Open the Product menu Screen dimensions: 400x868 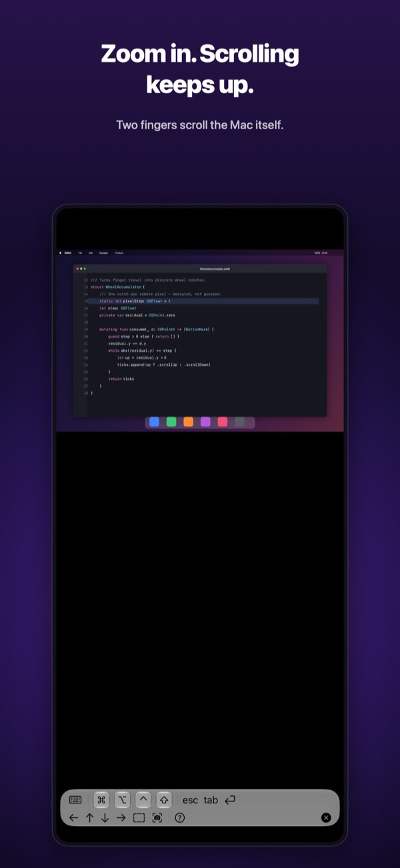coord(119,253)
